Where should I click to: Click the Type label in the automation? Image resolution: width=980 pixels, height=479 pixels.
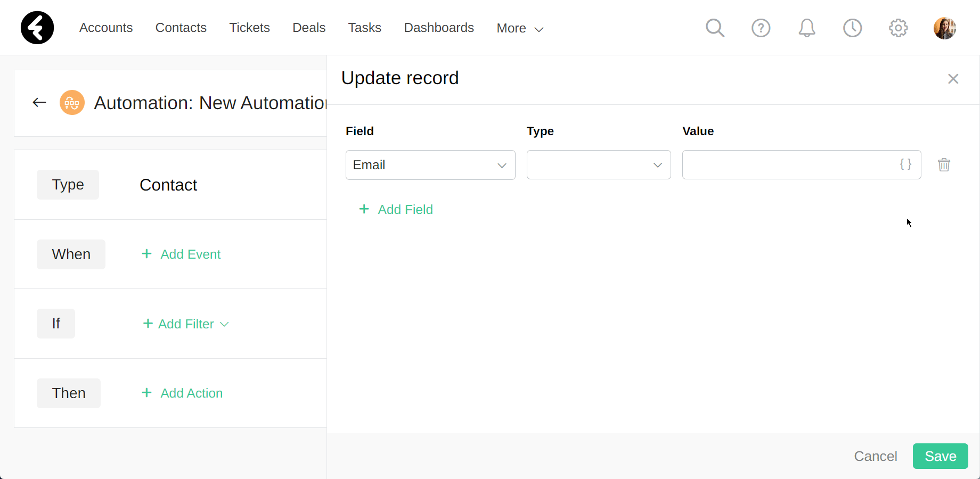point(68,185)
